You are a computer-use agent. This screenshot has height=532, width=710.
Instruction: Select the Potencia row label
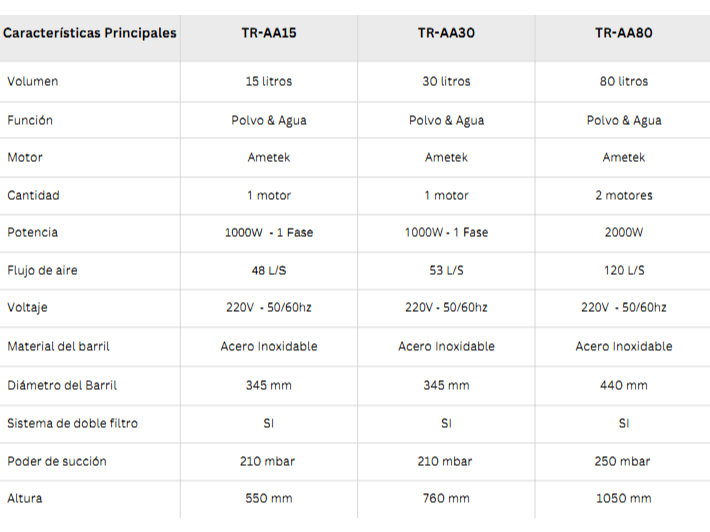coord(33,232)
